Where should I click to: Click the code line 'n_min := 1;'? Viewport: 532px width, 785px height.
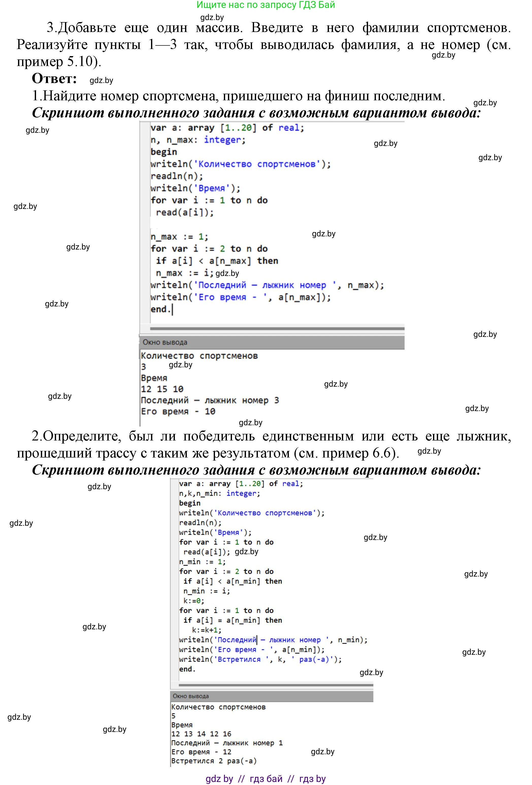click(202, 562)
